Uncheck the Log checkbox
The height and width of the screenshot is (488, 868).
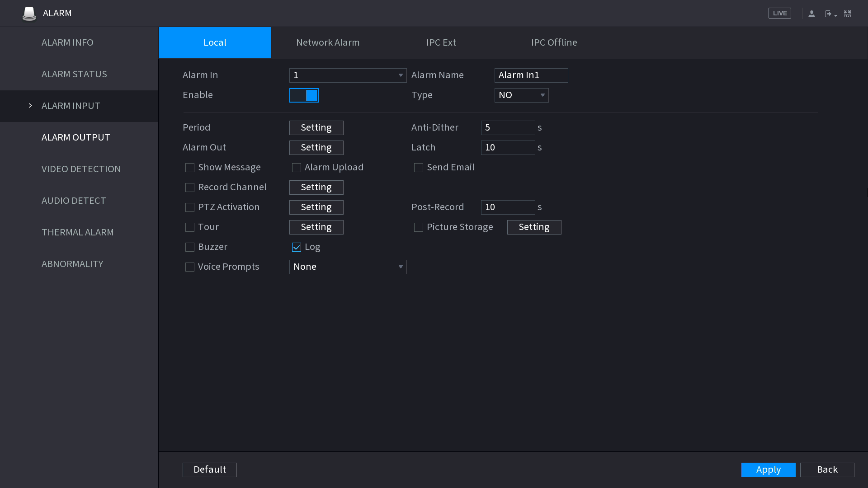coord(297,247)
